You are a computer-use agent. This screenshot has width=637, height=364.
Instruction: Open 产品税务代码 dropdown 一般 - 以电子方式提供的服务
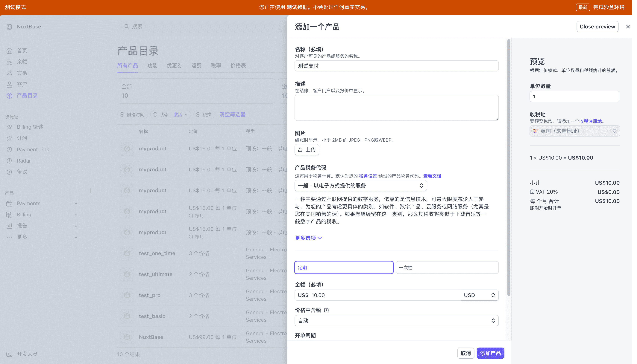(360, 186)
